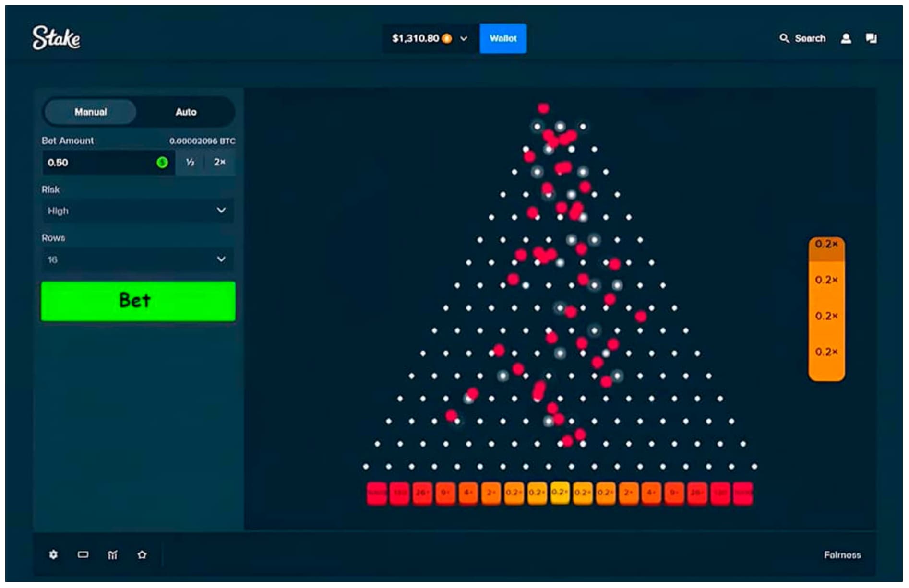Open the settings gear icon
The image size is (909, 588).
[53, 554]
